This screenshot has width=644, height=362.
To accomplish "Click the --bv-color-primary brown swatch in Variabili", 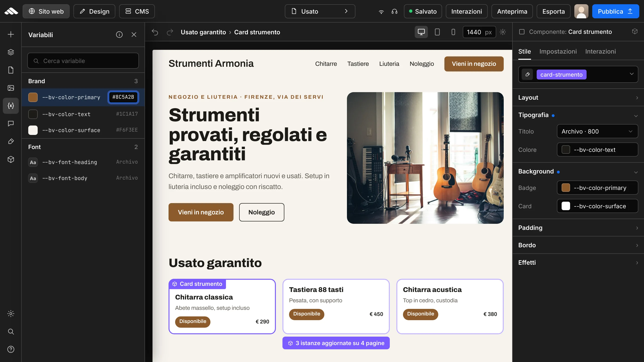I will [33, 97].
